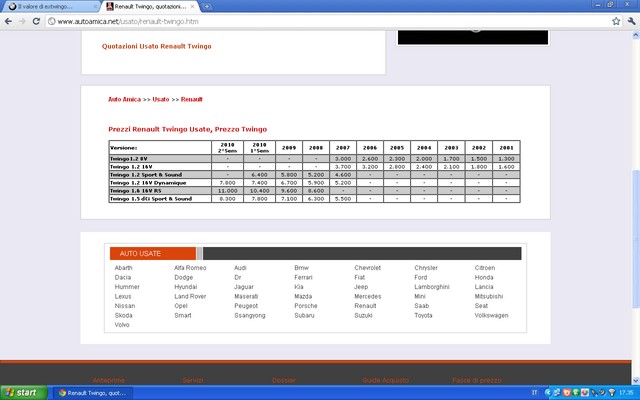Image resolution: width=640 pixels, height=400 pixels.
Task: Go forward with browser forward arrow
Action: (x=22, y=21)
